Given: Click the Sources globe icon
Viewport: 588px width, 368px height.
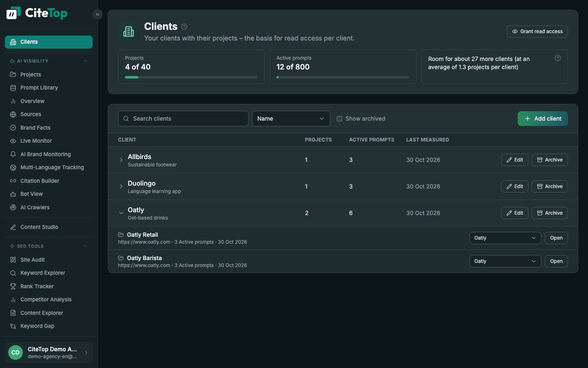Looking at the screenshot, I should coord(13,114).
